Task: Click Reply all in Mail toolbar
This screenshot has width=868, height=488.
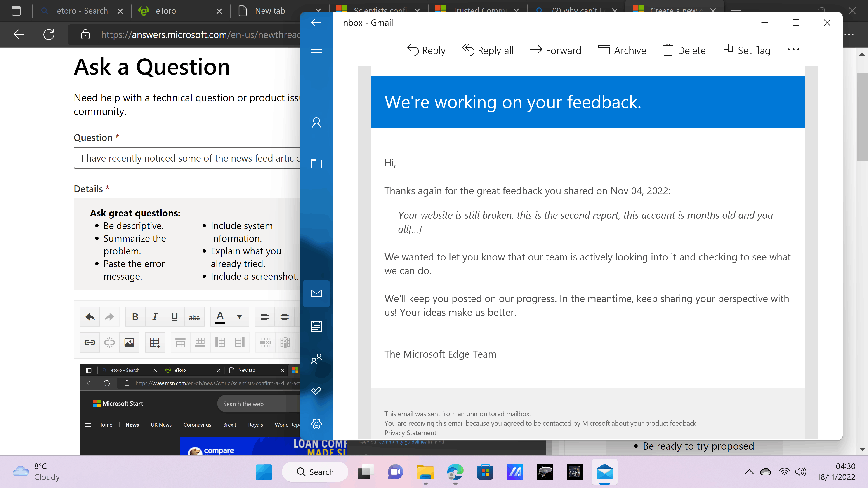Action: 488,50
